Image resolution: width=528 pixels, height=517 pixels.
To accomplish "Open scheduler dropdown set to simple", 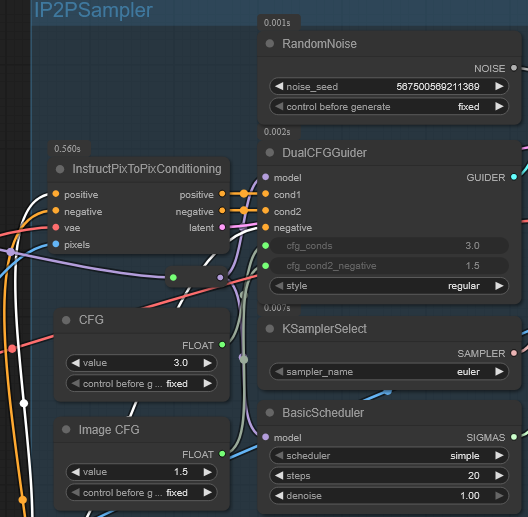I will (x=389, y=456).
